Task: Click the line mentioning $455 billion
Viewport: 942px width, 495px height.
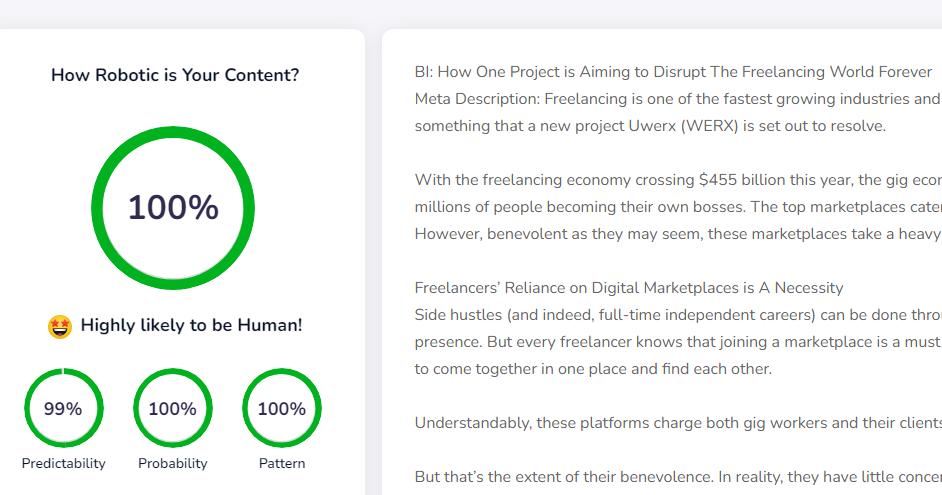Action: pyautogui.click(x=677, y=180)
